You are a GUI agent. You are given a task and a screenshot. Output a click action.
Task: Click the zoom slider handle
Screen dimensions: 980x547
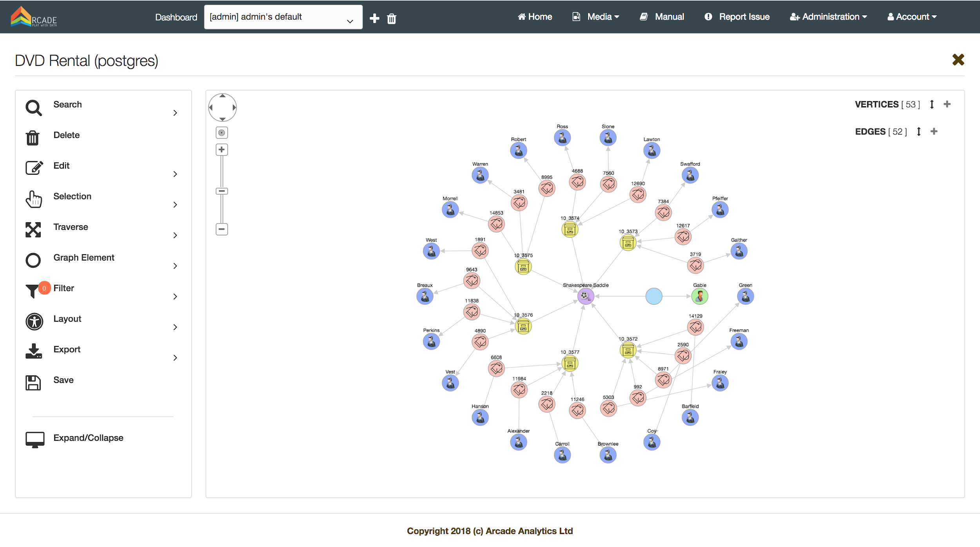click(222, 191)
